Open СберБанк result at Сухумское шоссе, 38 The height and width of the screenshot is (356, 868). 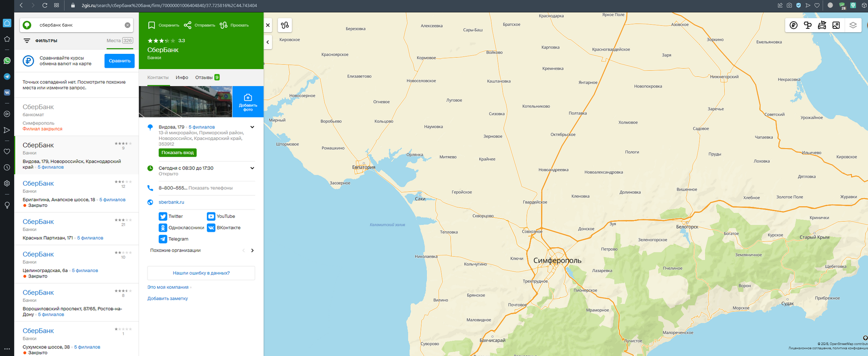[77, 339]
